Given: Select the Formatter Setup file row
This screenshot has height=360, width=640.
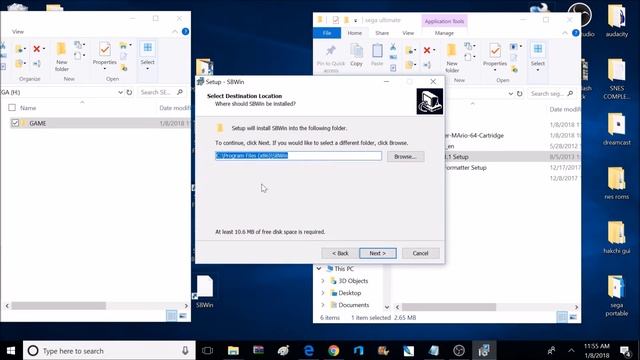Looking at the screenshot, I should [512, 167].
